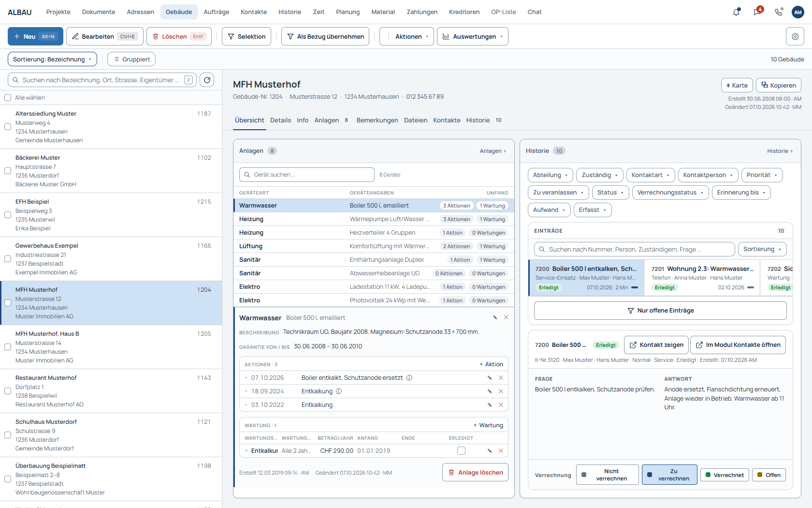Screen dimensions: 812x508
Task: Open the AM user avatar menu
Action: point(798,12)
